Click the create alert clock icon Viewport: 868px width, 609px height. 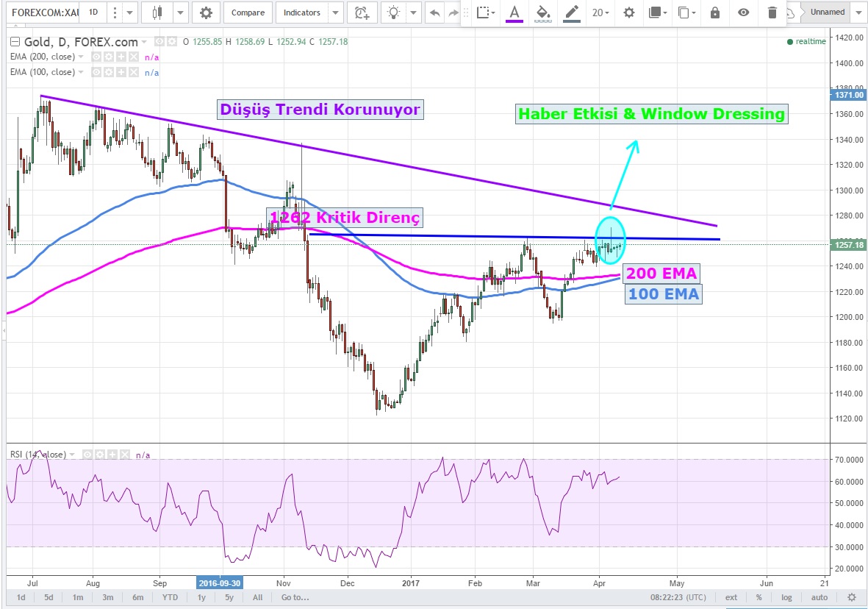pos(361,13)
